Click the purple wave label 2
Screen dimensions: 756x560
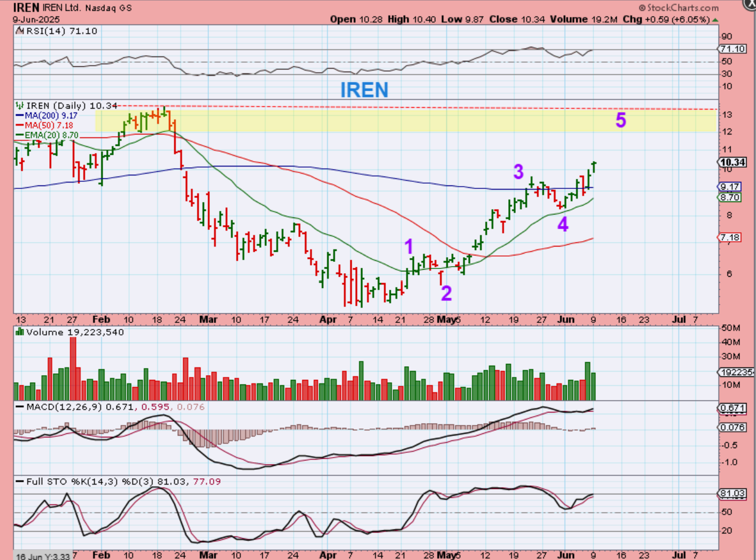[x=446, y=293]
